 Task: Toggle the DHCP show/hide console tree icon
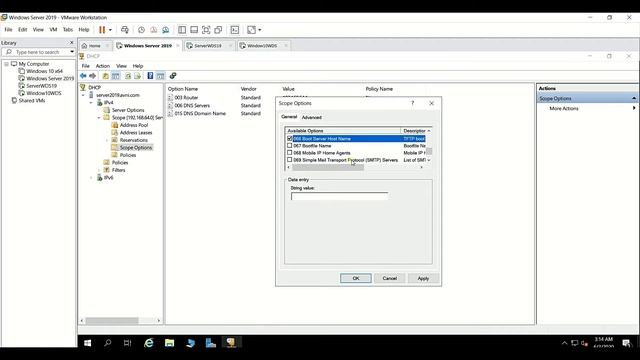[x=116, y=76]
